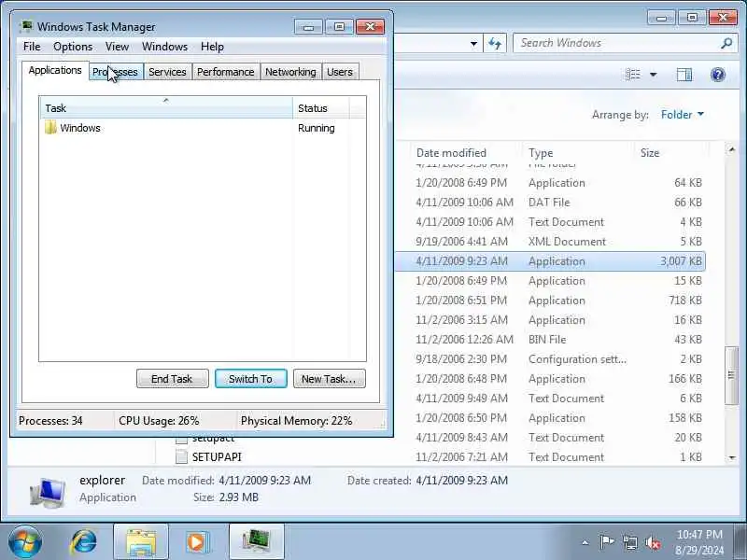The image size is (747, 560).
Task: Click the Explorer scrollbar down arrow
Action: (732, 457)
